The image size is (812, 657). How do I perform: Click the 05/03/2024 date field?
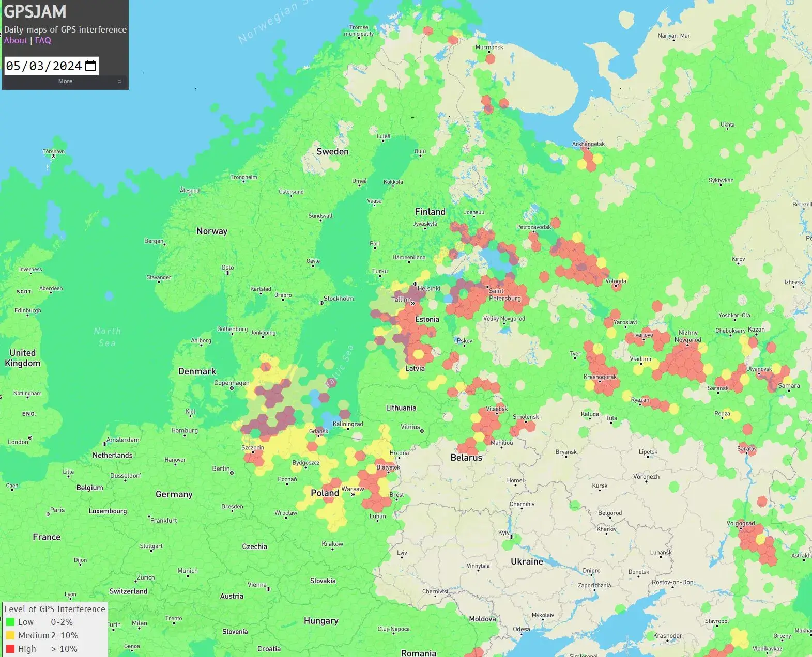click(x=44, y=66)
